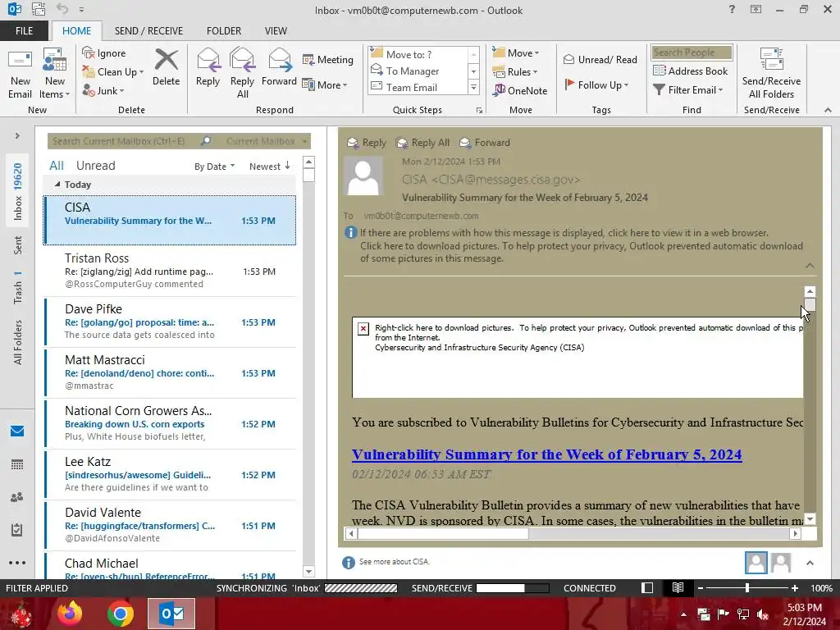
Task: Toggle Unread/ Read status
Action: click(x=600, y=59)
